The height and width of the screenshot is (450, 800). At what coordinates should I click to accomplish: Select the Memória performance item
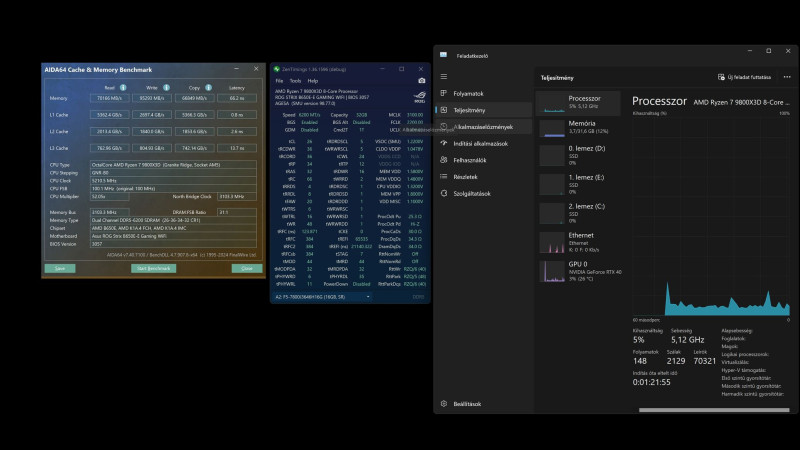579,128
